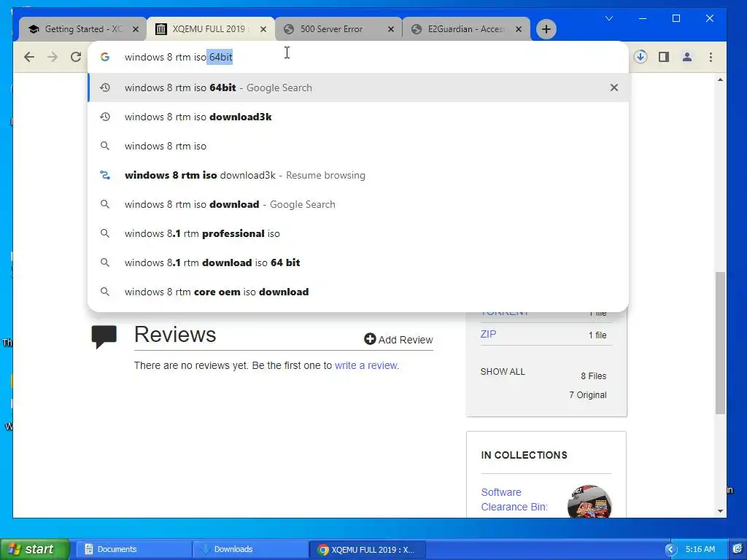Image resolution: width=747 pixels, height=560 pixels.
Task: Select 'windows 8.1 rtm download iso 64 bit'
Action: 358,262
